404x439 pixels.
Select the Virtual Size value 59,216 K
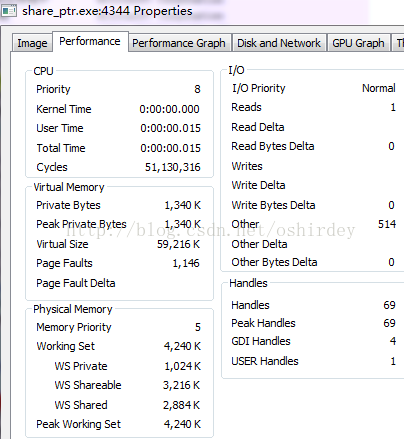pos(178,244)
